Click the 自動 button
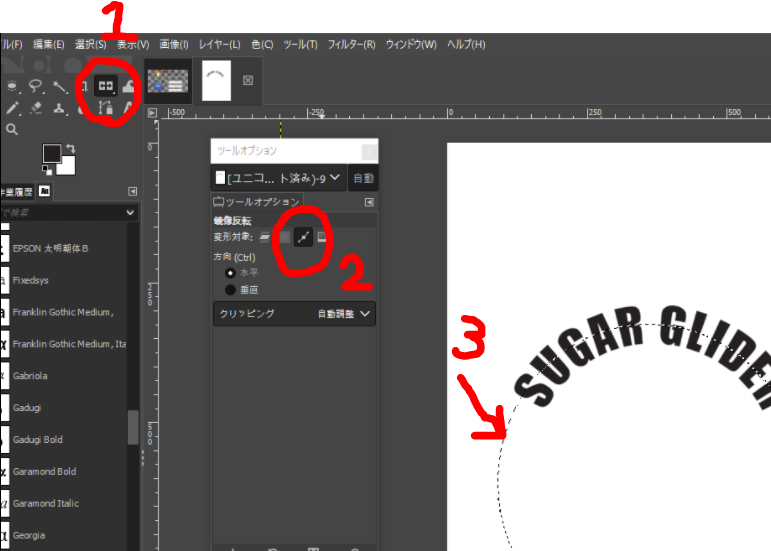This screenshot has width=771, height=551. [363, 178]
